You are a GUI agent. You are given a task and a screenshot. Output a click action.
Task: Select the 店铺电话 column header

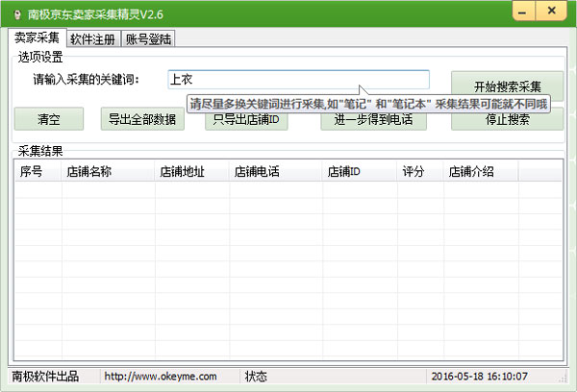point(274,172)
